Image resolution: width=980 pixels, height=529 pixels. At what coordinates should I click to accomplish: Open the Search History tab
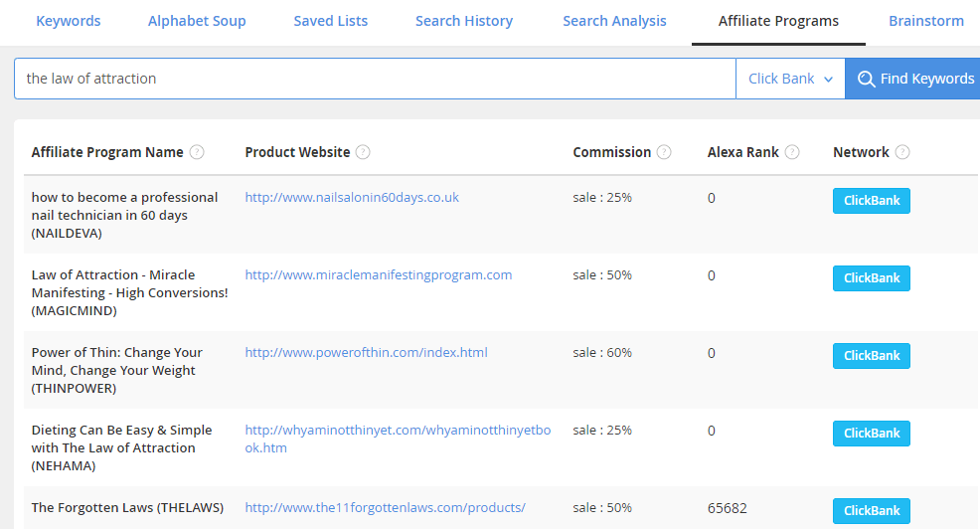click(464, 21)
